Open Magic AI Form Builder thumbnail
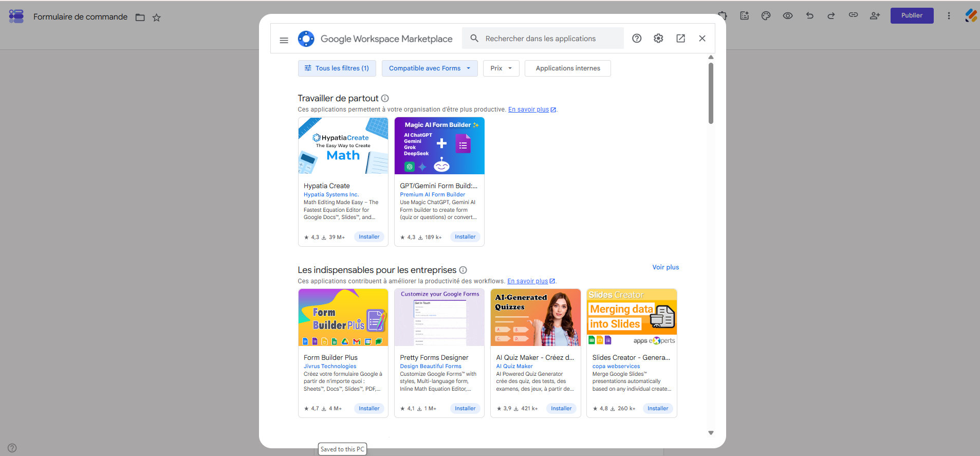 (439, 146)
